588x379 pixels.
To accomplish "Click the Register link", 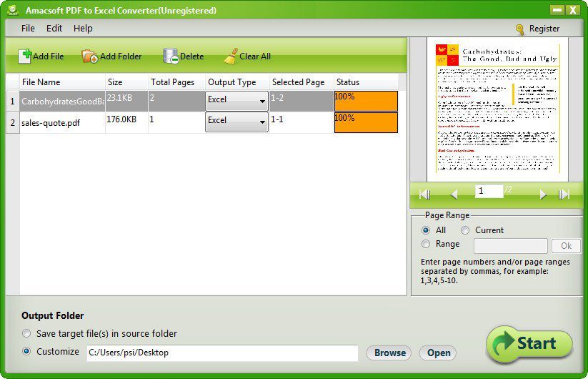I will coord(544,29).
